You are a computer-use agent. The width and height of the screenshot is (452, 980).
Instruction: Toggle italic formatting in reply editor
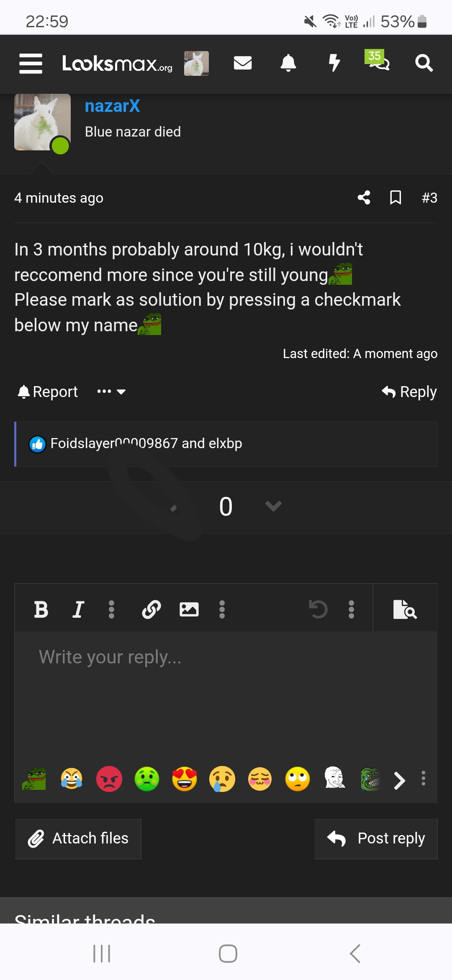[x=78, y=609]
